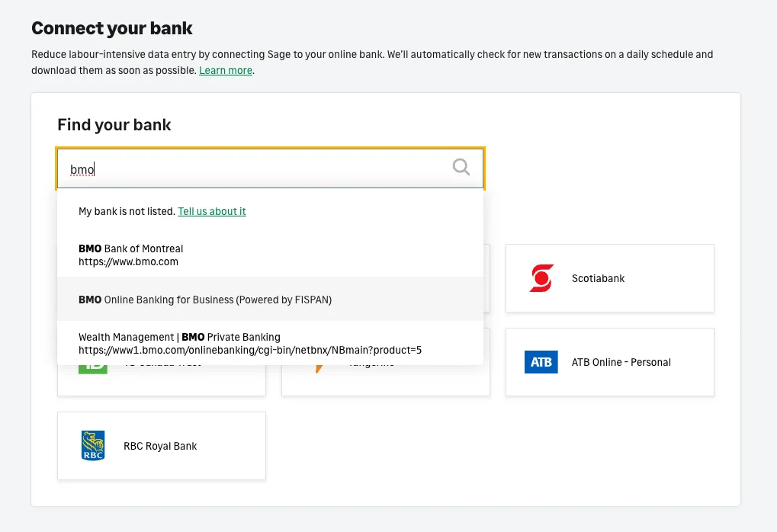777x532 pixels.
Task: Choose ATB Online - Personal label
Action: coord(621,362)
